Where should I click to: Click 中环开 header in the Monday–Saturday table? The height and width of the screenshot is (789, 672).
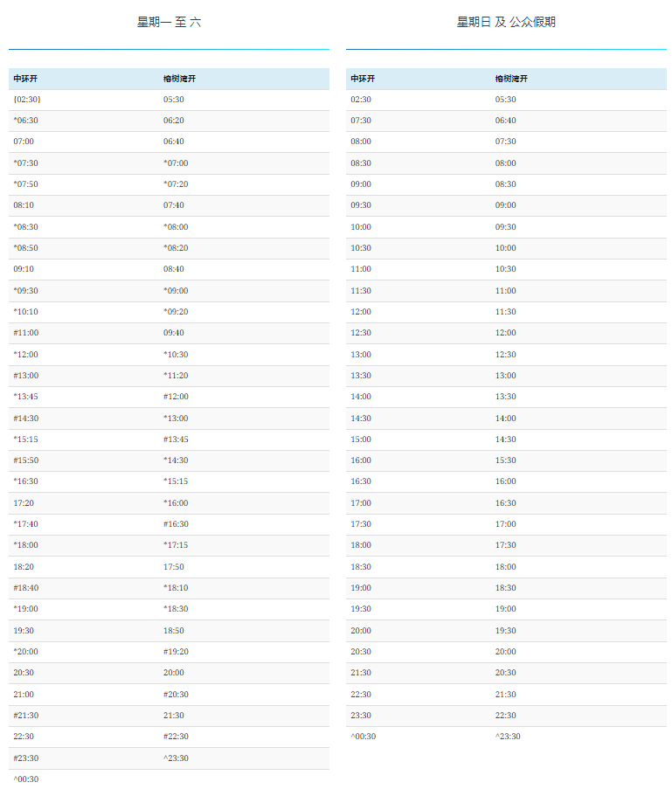click(x=25, y=79)
